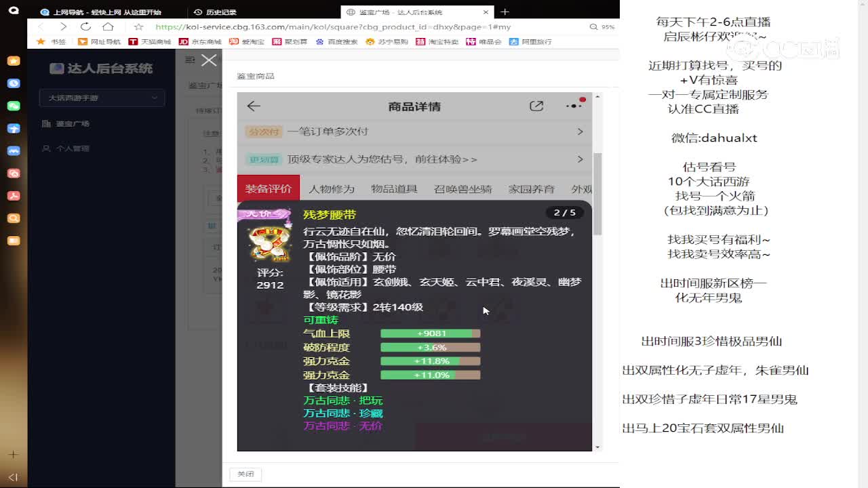Open 鉴宝广场 in the left menu
Image resolution: width=868 pixels, height=488 pixels.
[73, 123]
